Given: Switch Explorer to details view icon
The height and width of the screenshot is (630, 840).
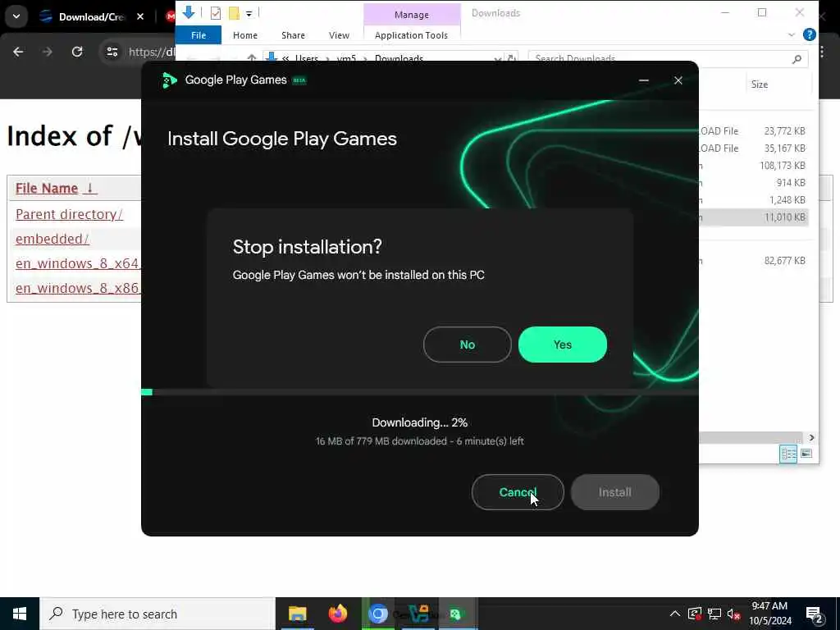Looking at the screenshot, I should click(788, 454).
